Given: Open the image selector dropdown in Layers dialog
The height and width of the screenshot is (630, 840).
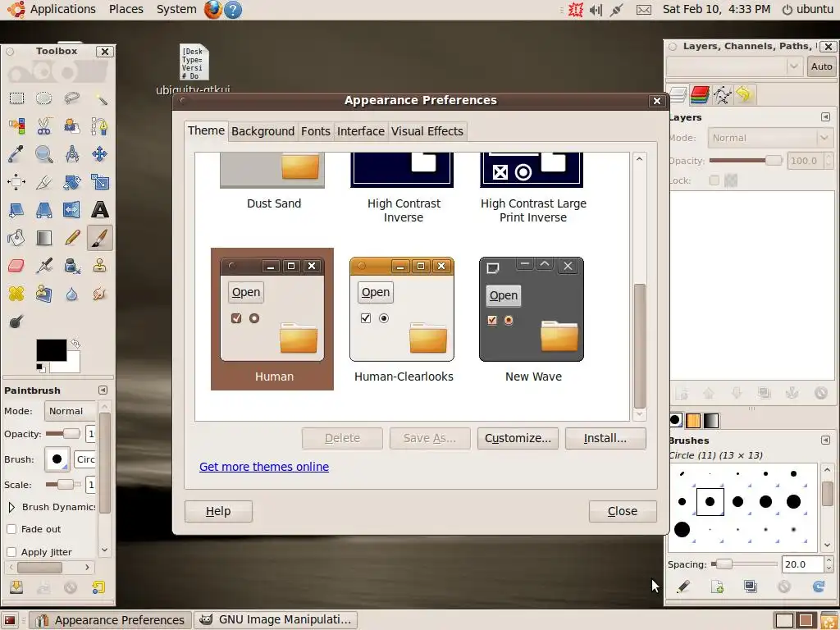Looking at the screenshot, I should (733, 66).
